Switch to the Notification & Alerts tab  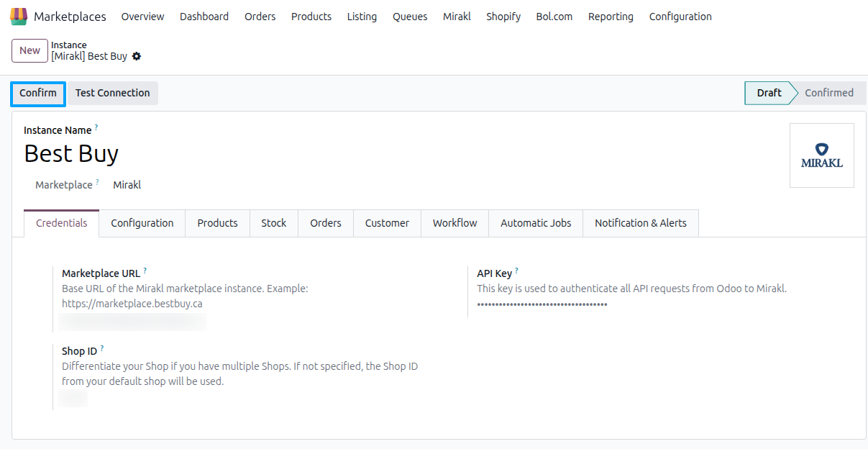[641, 223]
